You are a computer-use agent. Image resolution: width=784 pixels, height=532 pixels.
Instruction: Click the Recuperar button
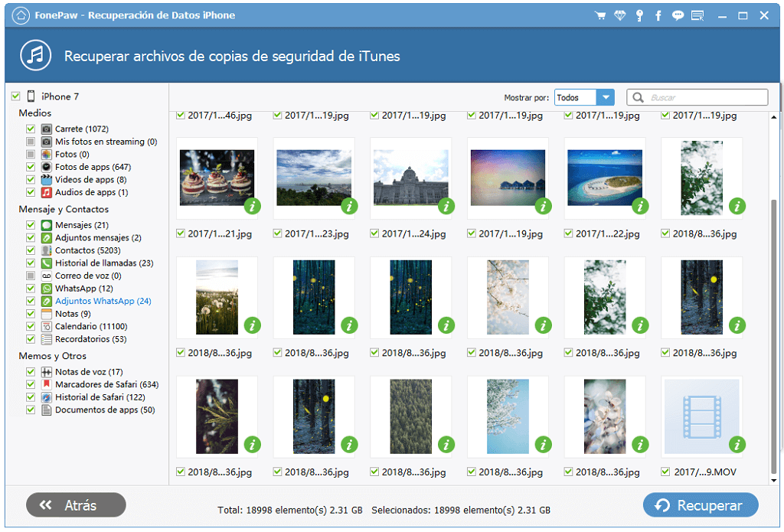click(x=701, y=505)
